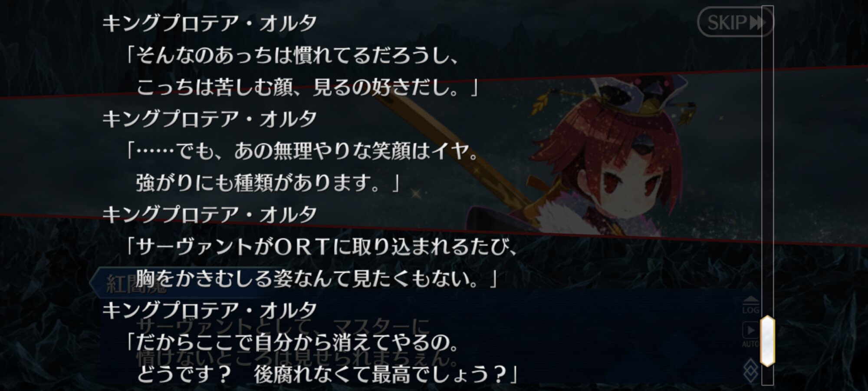Open the LOG icon with up arrow
The image size is (868, 391).
coord(750,305)
